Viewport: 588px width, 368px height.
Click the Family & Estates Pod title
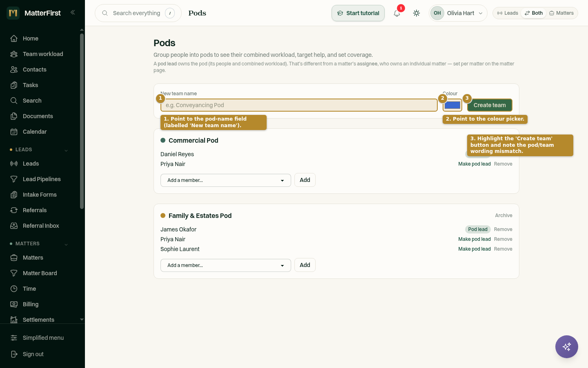click(200, 215)
